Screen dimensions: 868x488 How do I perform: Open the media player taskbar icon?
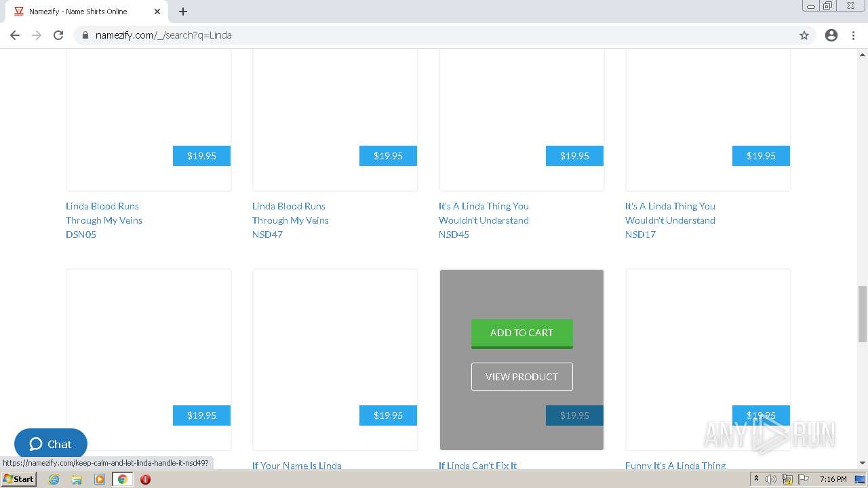pos(100,479)
